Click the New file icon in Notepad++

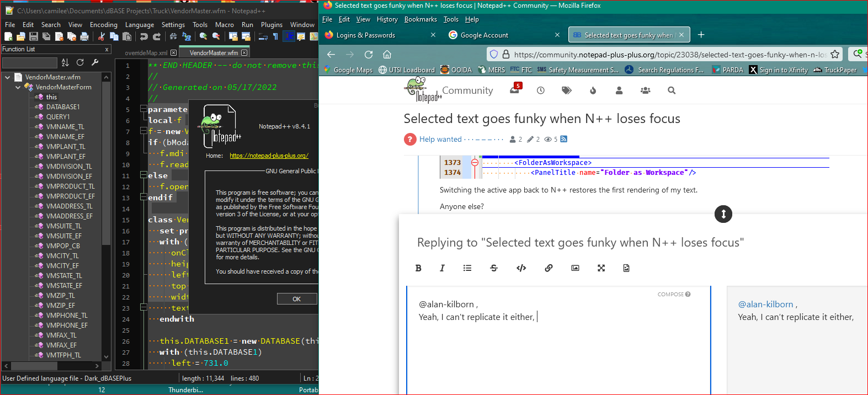click(8, 36)
